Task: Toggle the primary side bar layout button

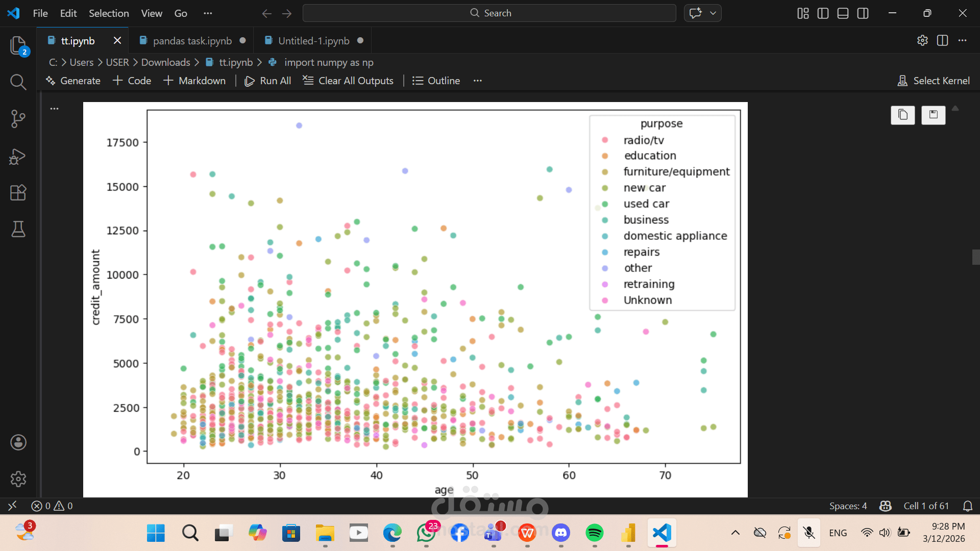Action: coord(823,13)
